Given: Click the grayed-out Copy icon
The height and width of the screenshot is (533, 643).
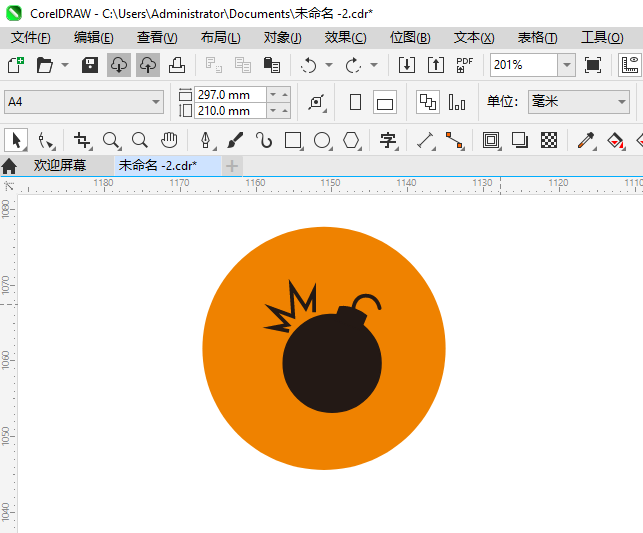Looking at the screenshot, I should coord(243,65).
